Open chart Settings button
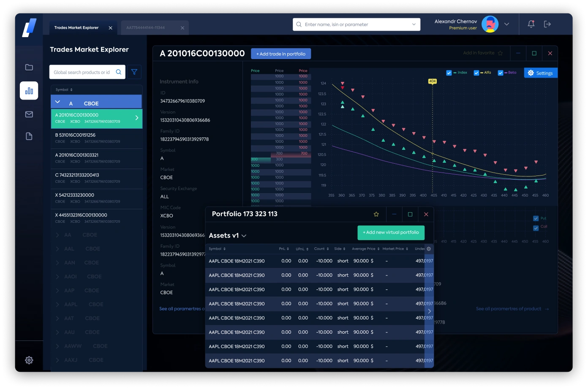588x389 pixels. click(x=541, y=73)
